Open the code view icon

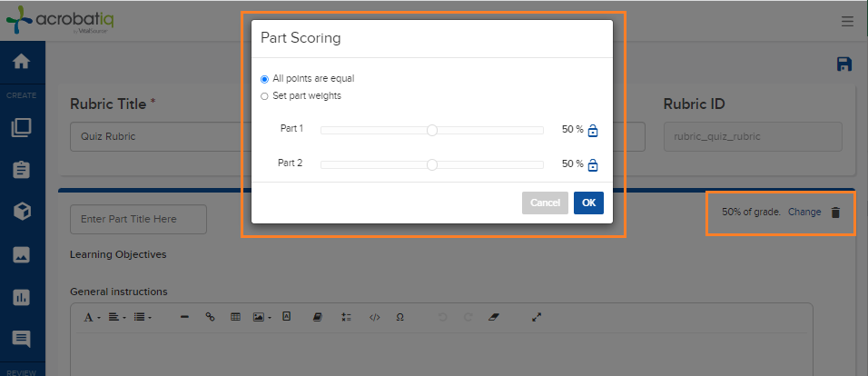(375, 317)
